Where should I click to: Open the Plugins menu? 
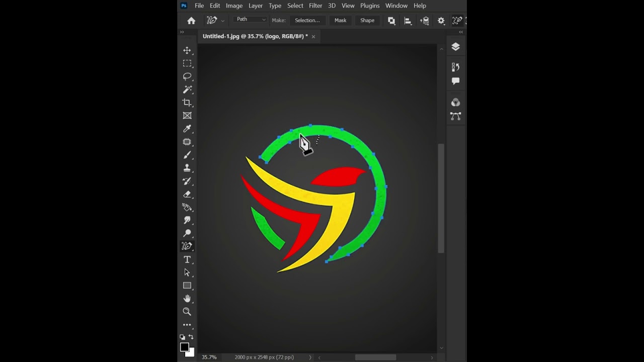[370, 6]
